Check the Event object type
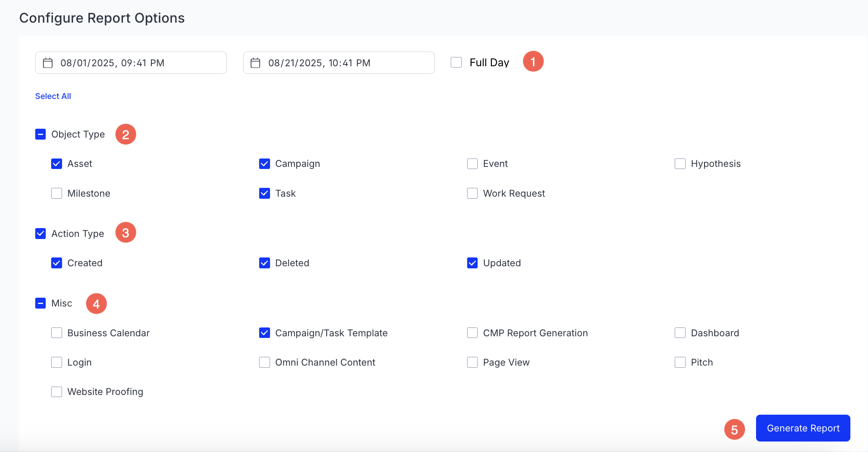Image resolution: width=868 pixels, height=452 pixels. [472, 164]
